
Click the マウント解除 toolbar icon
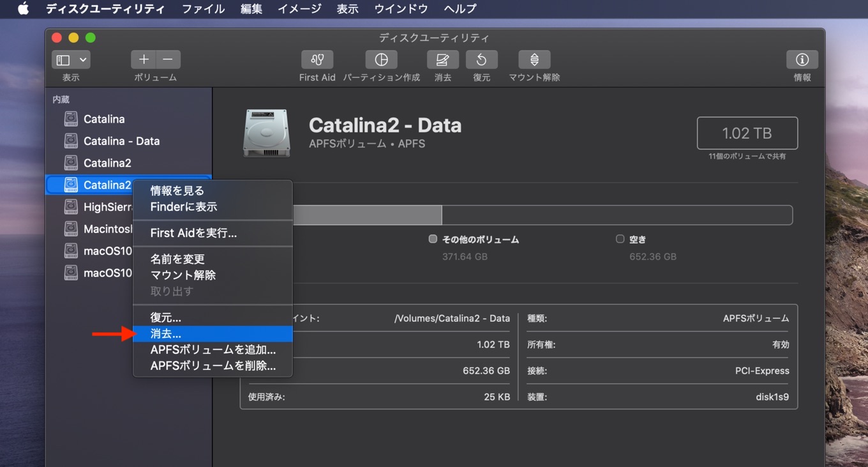534,59
